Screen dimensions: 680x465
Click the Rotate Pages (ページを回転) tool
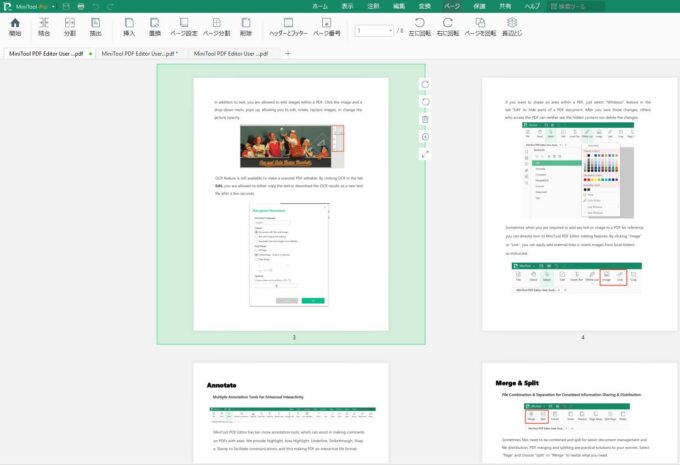pos(480,27)
